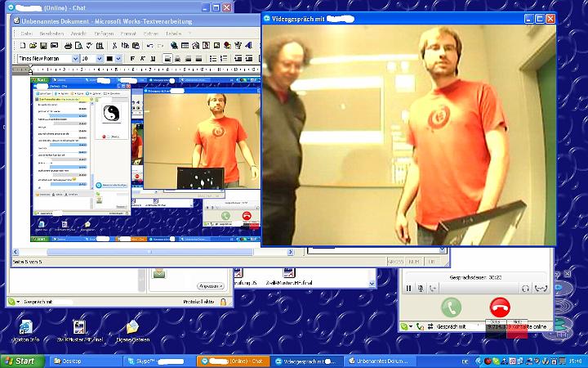Viewport: 588px width, 368px height.
Task: Align text left in Works
Action: pos(167,59)
